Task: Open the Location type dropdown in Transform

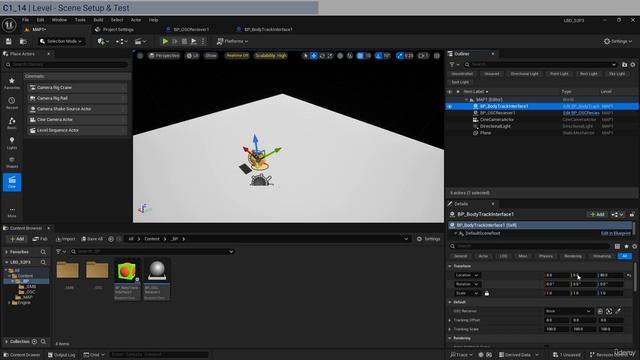Action: coord(467,275)
